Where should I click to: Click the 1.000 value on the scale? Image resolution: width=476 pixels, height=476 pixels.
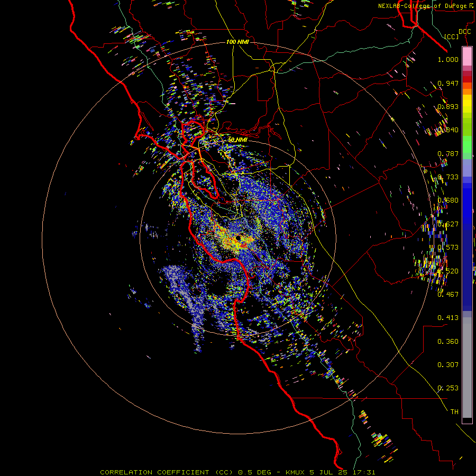pyautogui.click(x=448, y=59)
